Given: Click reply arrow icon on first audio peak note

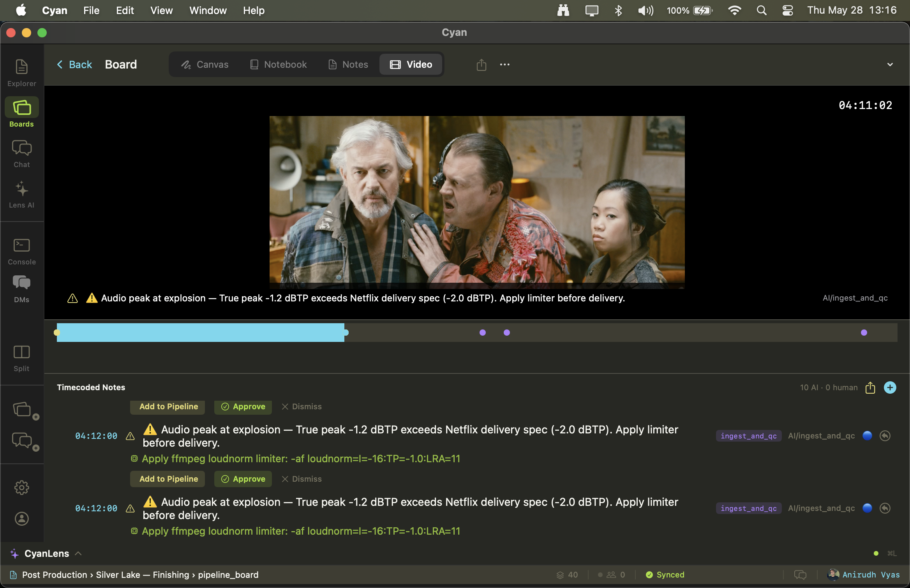Looking at the screenshot, I should click(x=885, y=436).
